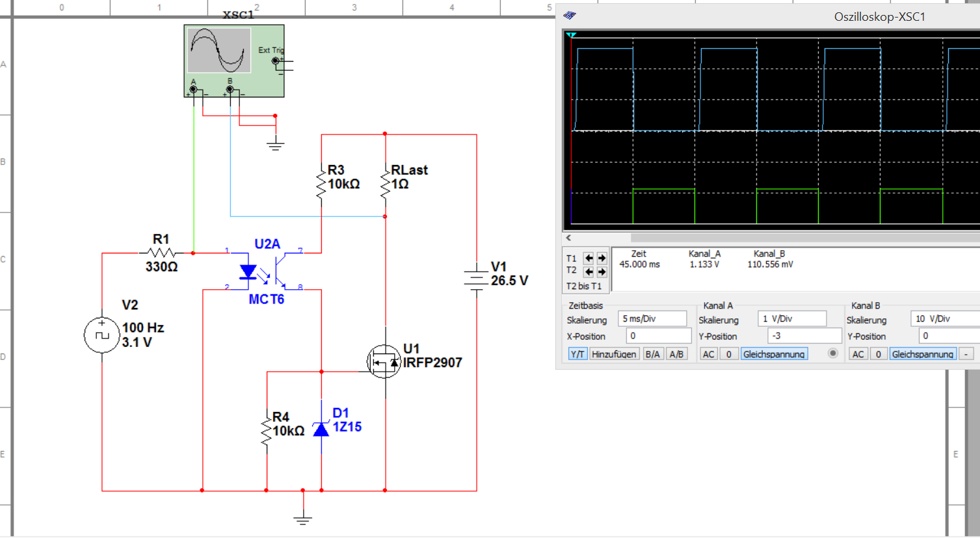Select the V2 square wave source symbol
980x538 pixels.
pyautogui.click(x=102, y=335)
